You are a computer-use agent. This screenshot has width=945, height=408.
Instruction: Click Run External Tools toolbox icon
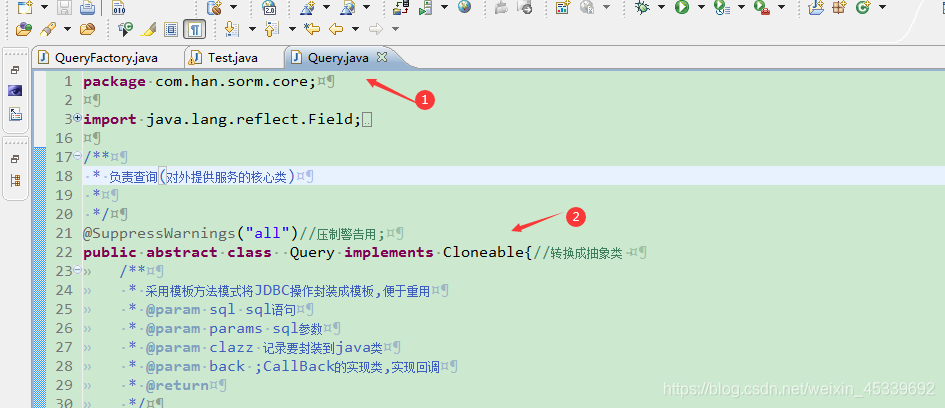click(762, 7)
